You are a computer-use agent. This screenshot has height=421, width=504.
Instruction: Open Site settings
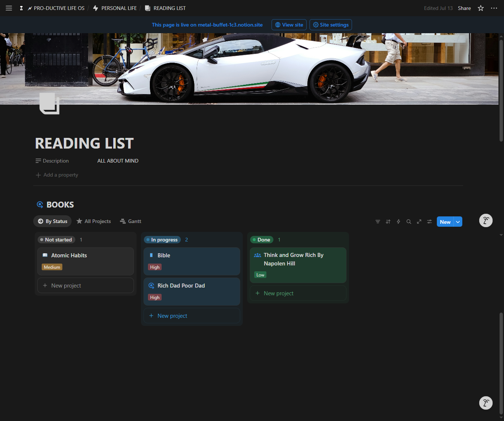pyautogui.click(x=331, y=25)
